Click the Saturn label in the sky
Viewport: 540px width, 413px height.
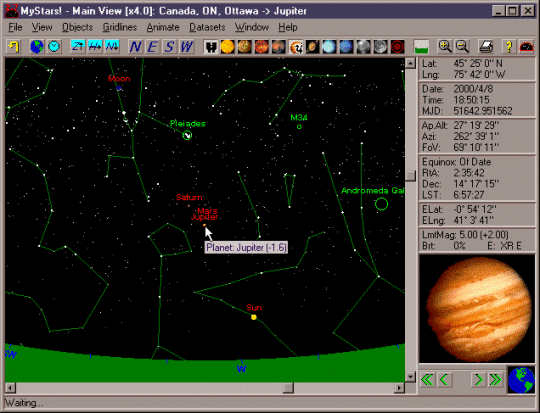pos(189,197)
